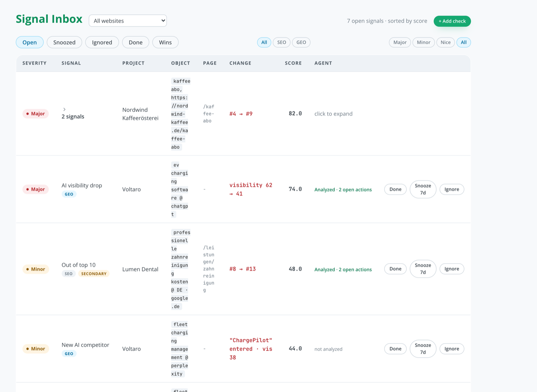The width and height of the screenshot is (537, 392).
Task: Ignore the Out of top 10 signal
Action: coord(452,269)
